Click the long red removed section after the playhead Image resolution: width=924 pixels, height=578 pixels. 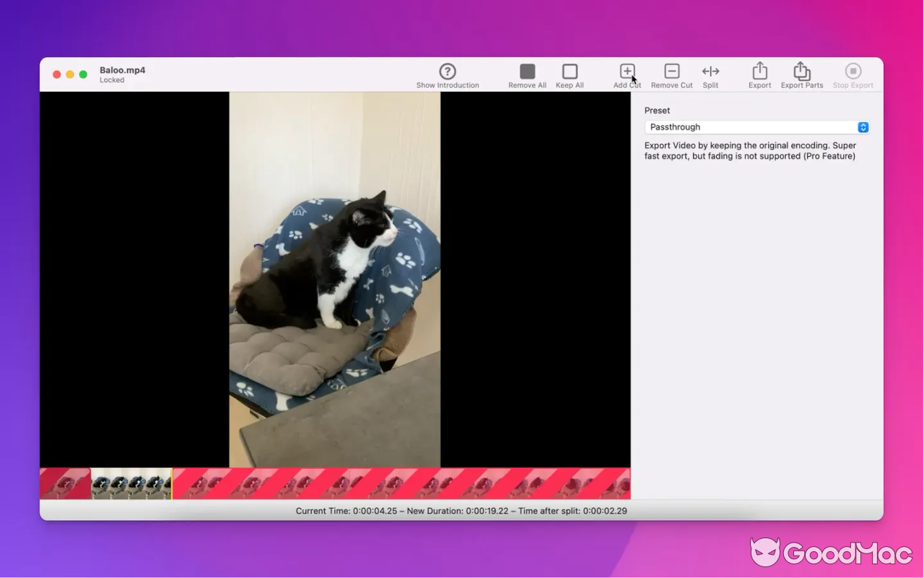pos(401,483)
